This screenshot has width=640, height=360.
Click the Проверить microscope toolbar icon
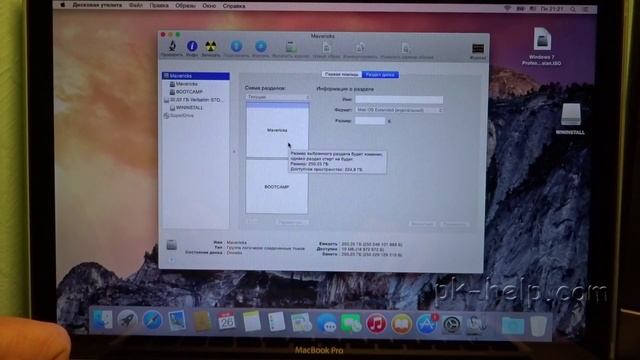[172, 46]
